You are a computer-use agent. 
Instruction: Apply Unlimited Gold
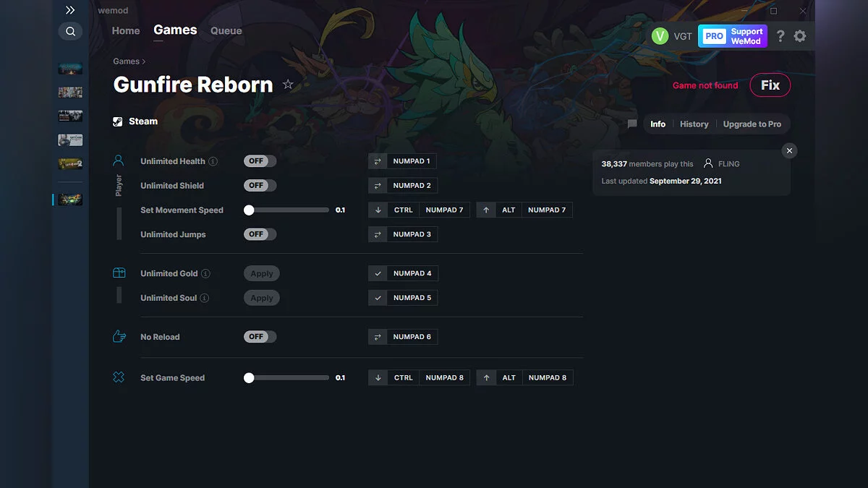click(262, 273)
